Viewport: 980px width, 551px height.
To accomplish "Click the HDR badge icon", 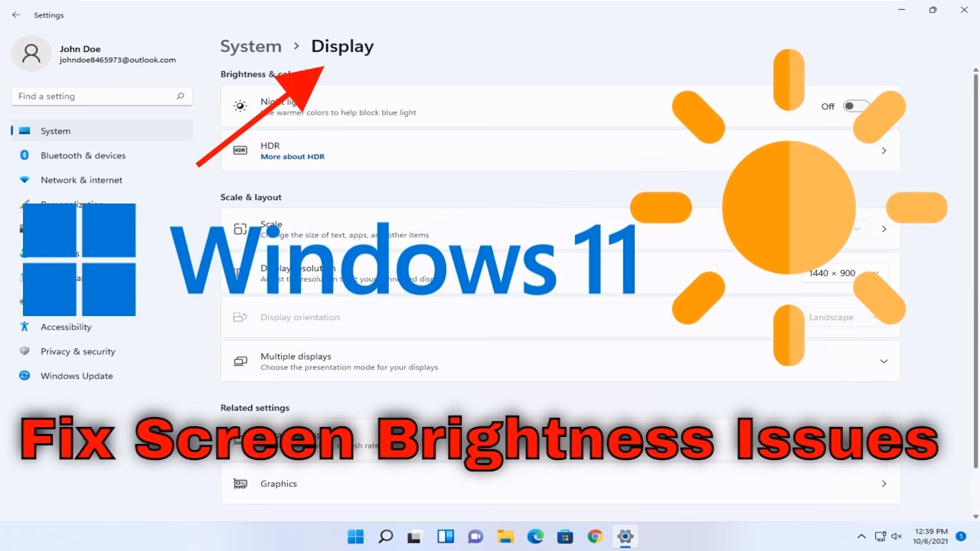I will click(x=240, y=151).
